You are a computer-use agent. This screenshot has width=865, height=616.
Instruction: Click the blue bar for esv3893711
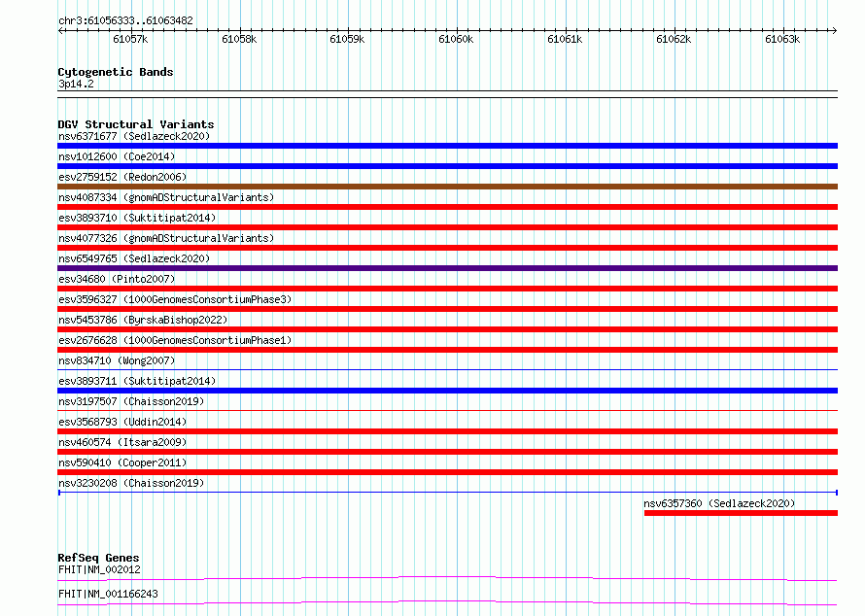[x=447, y=391]
